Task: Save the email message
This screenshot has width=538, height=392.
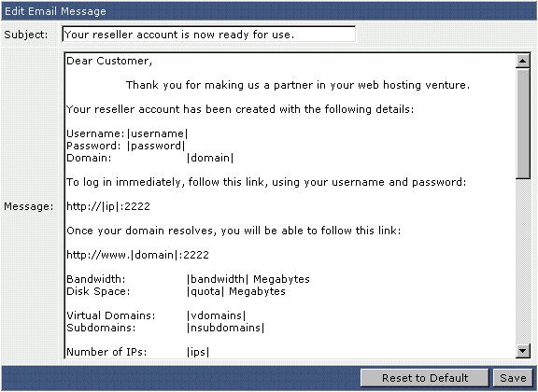Action: tap(513, 378)
